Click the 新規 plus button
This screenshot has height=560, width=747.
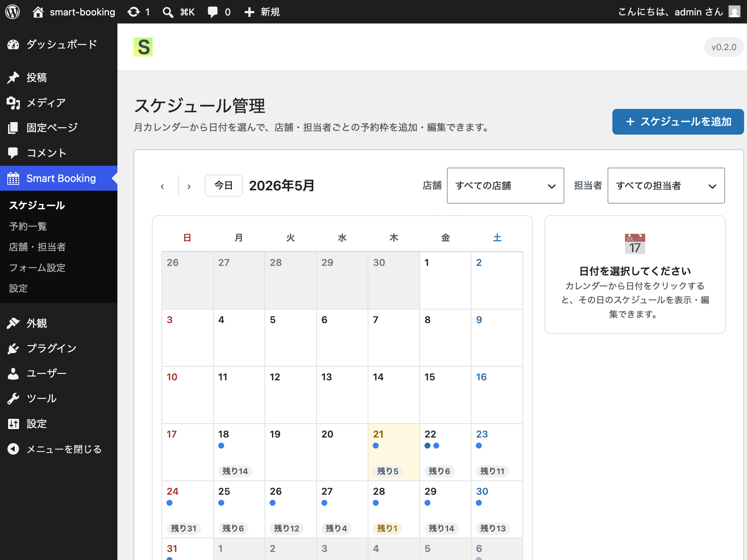[262, 12]
